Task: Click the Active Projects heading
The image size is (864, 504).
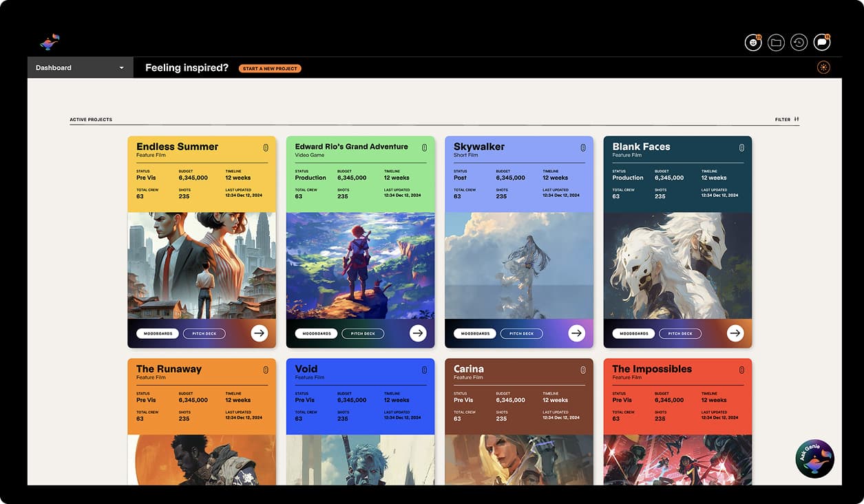Action: click(x=91, y=120)
